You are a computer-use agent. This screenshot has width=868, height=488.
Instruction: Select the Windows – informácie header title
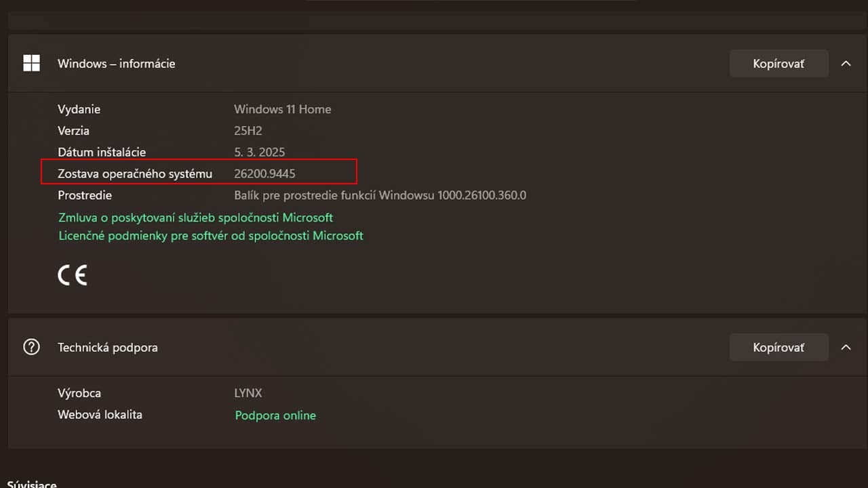(117, 63)
